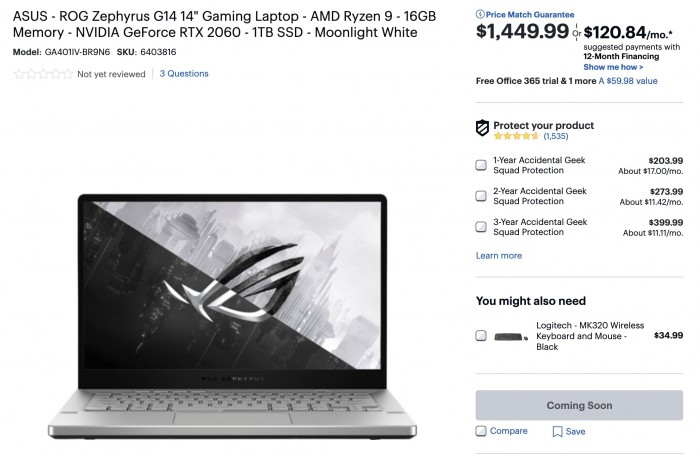This screenshot has height=456, width=700.
Task: Open the Learn more protection link
Action: (x=498, y=256)
